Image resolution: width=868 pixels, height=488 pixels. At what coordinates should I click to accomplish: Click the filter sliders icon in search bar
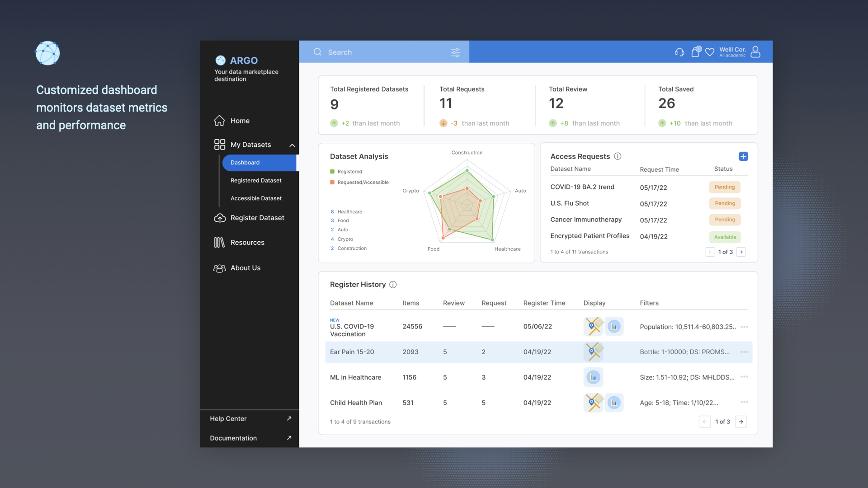[x=456, y=52]
